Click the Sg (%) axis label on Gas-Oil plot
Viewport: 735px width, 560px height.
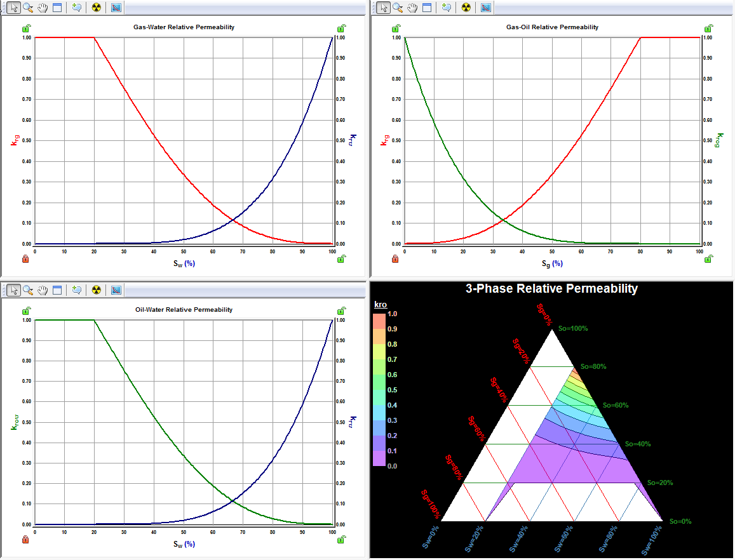(x=552, y=263)
